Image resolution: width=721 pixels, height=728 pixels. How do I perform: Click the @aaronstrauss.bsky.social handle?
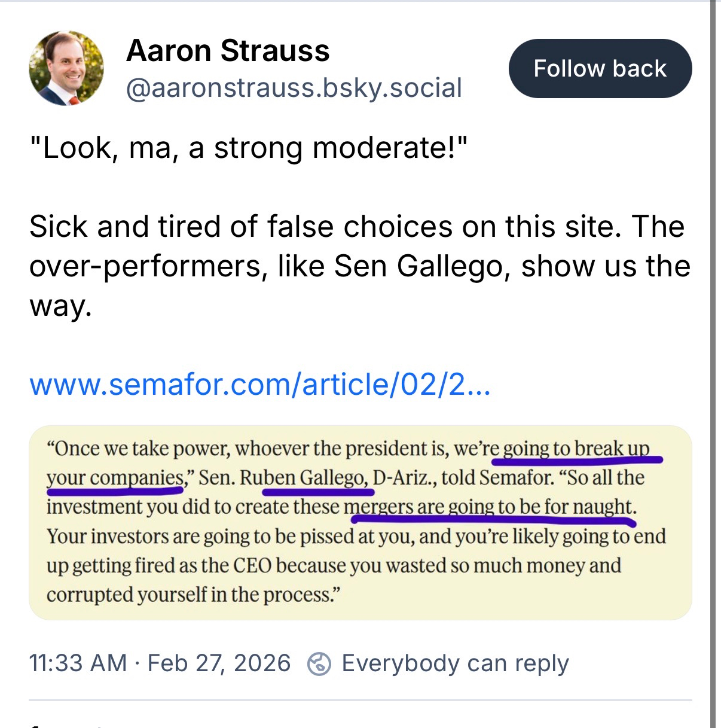(x=294, y=88)
